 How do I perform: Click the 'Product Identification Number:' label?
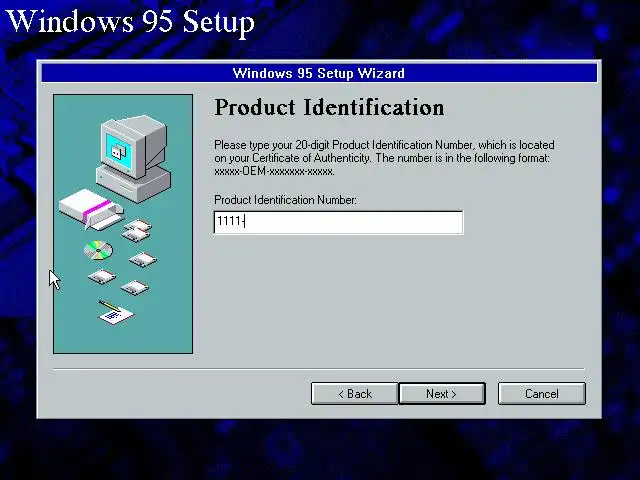[285, 200]
